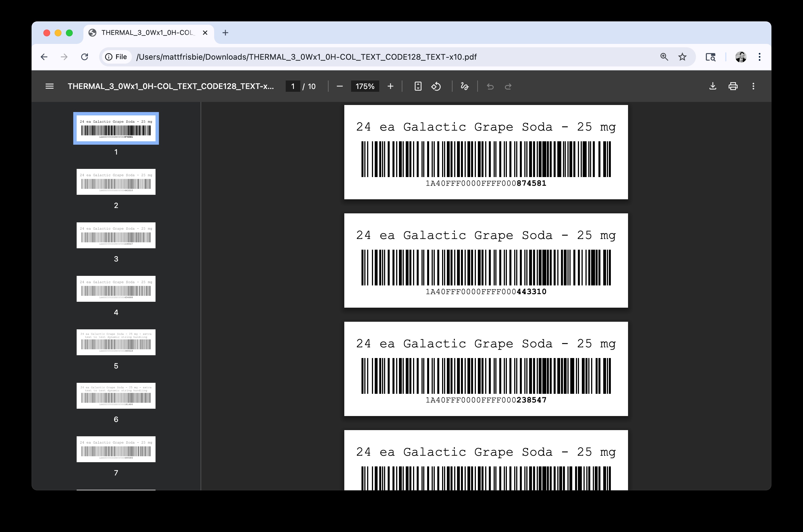Click the 175% zoom level field
Screen dimensions: 803x532
365,86
